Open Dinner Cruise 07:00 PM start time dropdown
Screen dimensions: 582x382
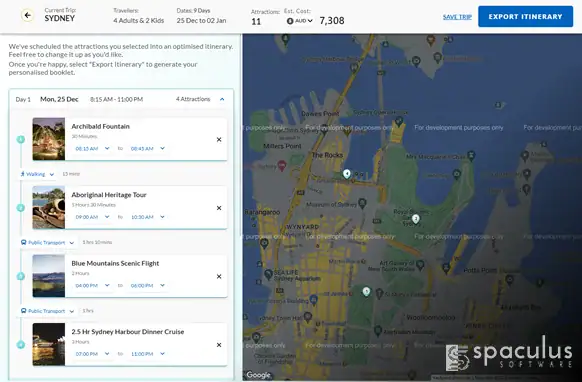(x=92, y=354)
